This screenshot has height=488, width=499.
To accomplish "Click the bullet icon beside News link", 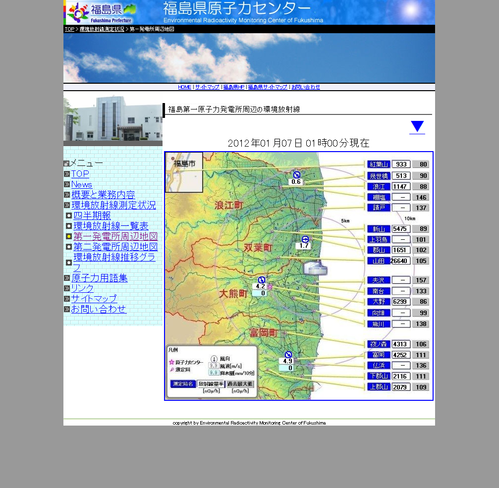I will tap(67, 184).
